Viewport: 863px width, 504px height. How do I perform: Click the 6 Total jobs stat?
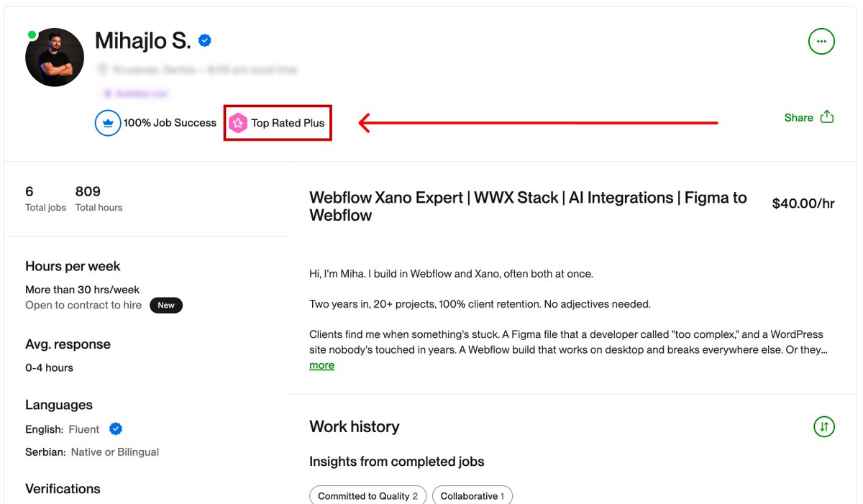pos(45,198)
